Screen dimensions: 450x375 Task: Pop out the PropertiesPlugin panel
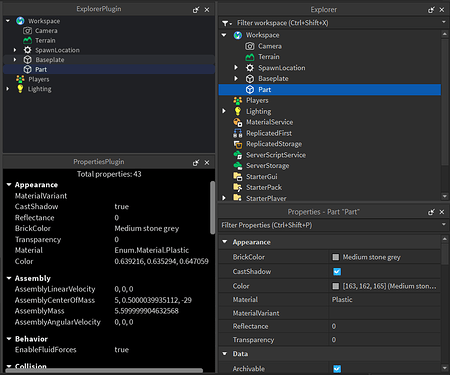[196, 162]
